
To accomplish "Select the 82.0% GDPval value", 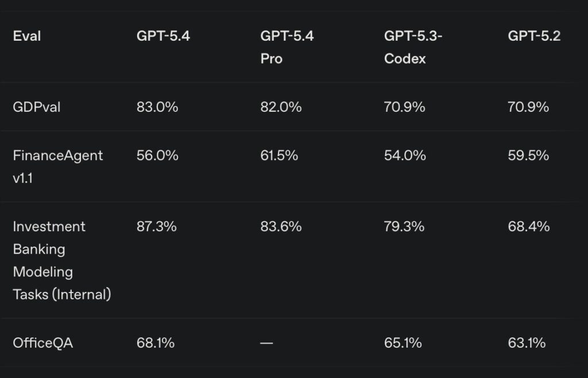I will click(x=281, y=107).
